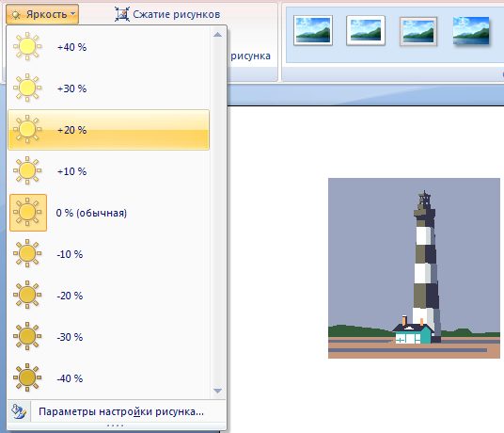Click the Сжатие рисунков compress icon
This screenshot has width=504, height=433.
tap(122, 14)
